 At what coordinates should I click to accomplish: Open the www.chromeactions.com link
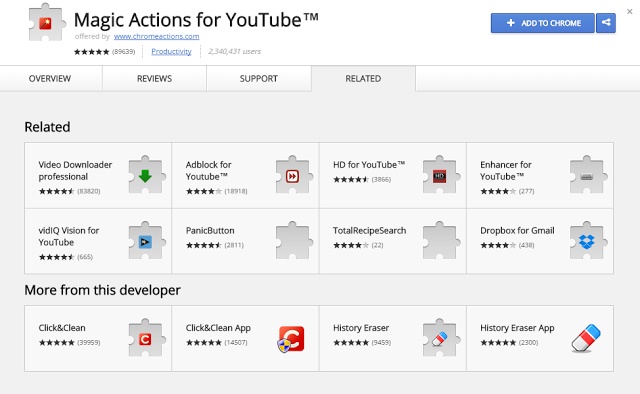click(x=156, y=36)
